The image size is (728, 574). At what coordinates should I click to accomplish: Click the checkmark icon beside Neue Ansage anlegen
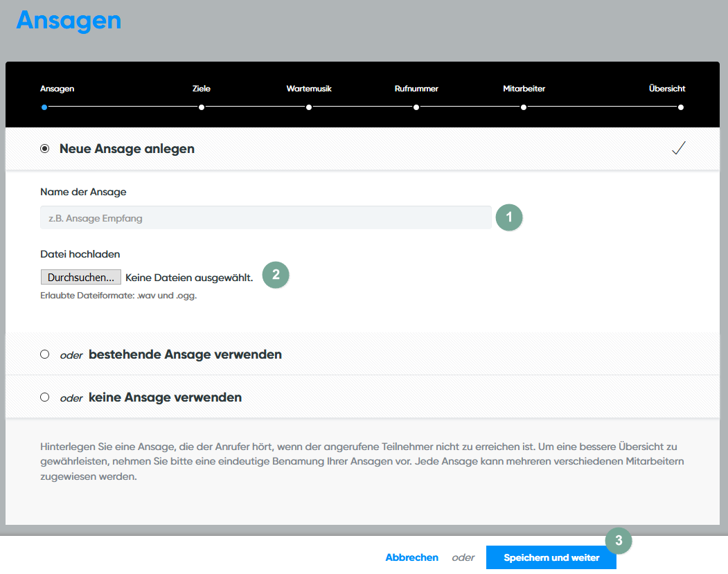[679, 148]
